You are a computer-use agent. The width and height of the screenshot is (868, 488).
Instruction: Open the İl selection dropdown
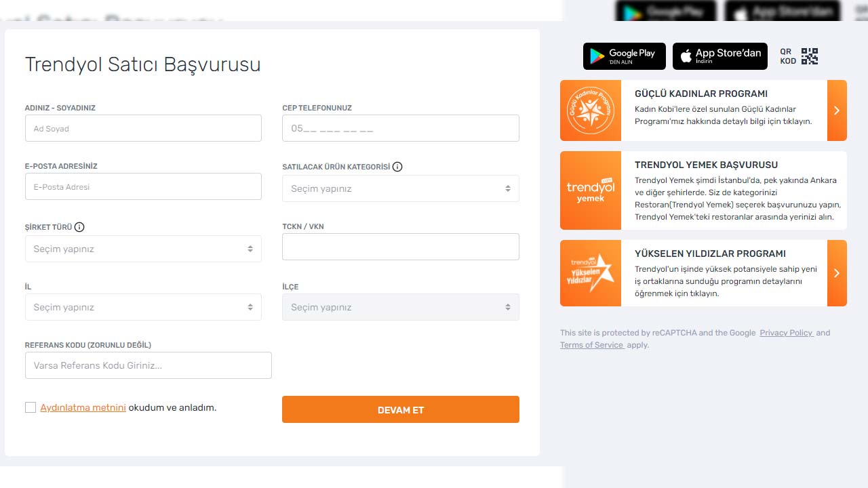[143, 307]
